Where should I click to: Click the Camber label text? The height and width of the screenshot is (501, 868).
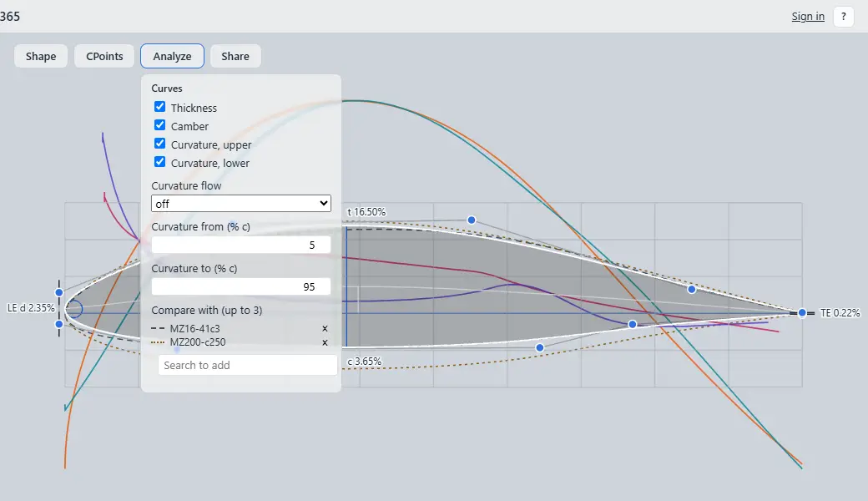pyautogui.click(x=190, y=126)
